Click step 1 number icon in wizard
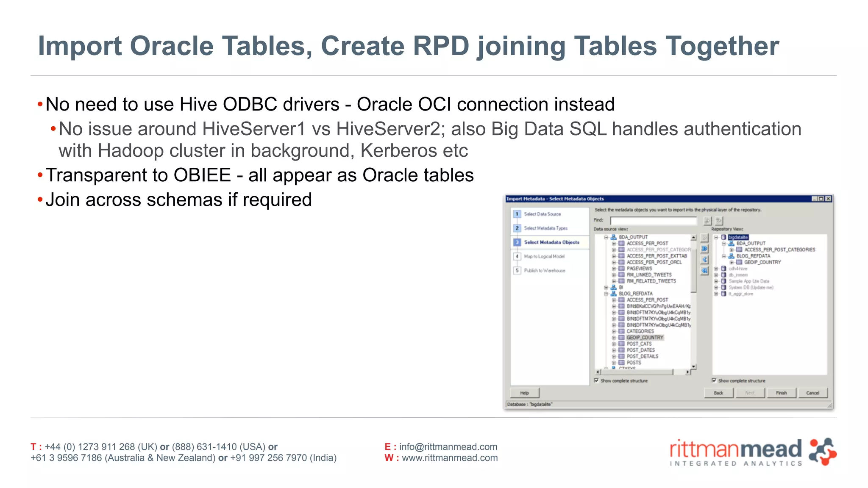868x488 pixels. click(x=517, y=214)
